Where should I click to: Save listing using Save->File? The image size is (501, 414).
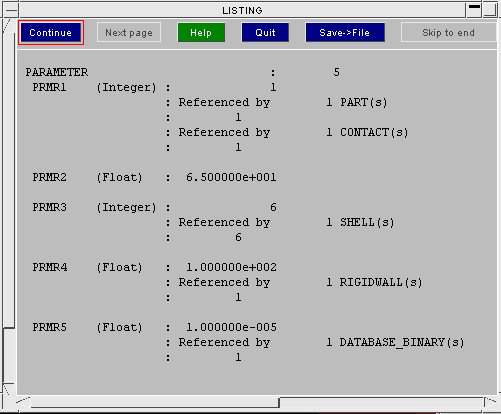pos(345,33)
